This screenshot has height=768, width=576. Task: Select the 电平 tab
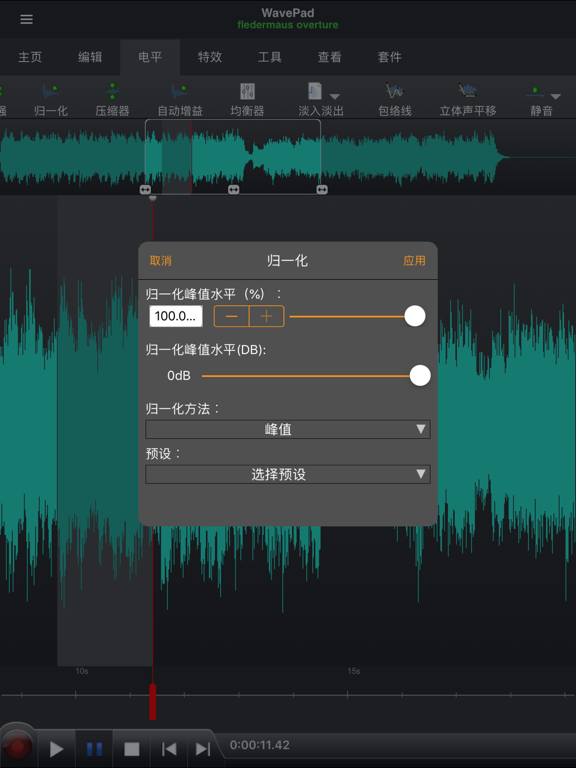point(150,57)
